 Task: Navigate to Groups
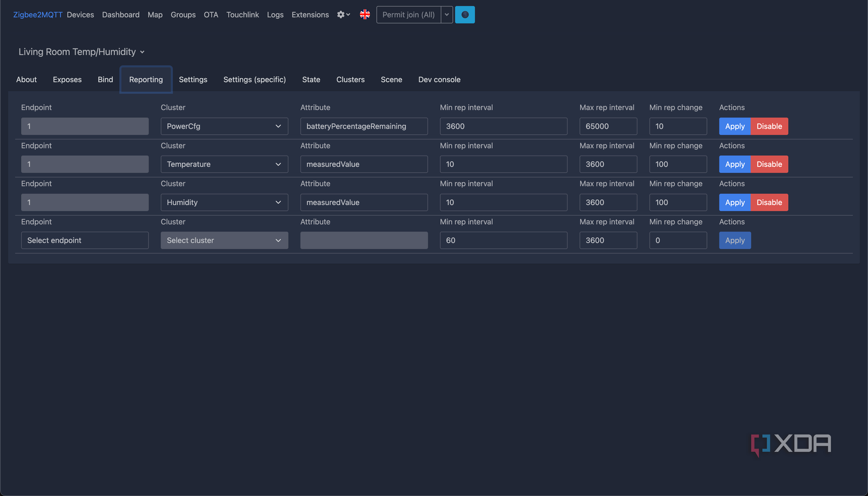point(183,15)
